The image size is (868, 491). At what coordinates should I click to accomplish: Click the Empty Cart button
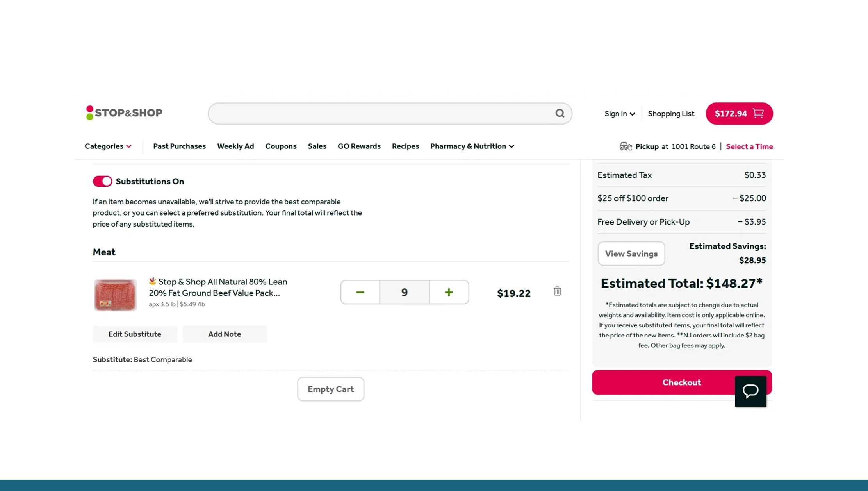[x=330, y=389]
